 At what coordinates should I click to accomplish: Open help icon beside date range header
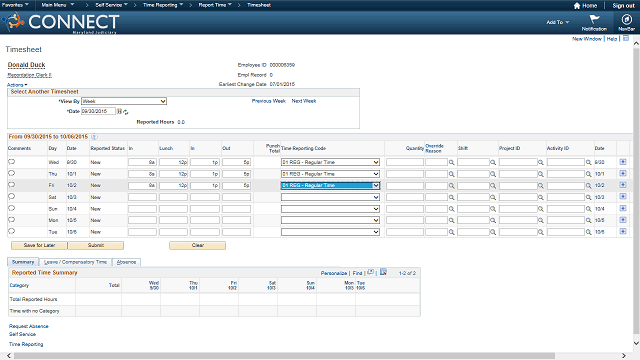[x=94, y=137]
